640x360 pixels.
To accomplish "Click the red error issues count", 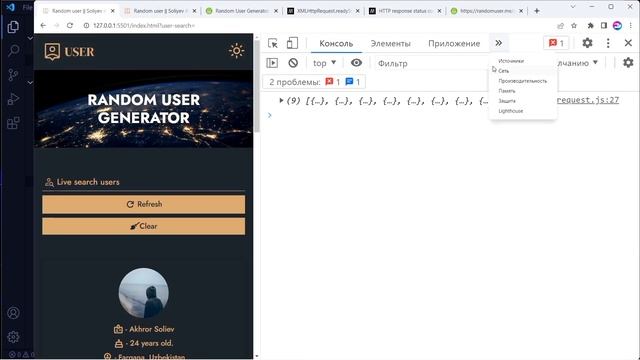I will 333,82.
